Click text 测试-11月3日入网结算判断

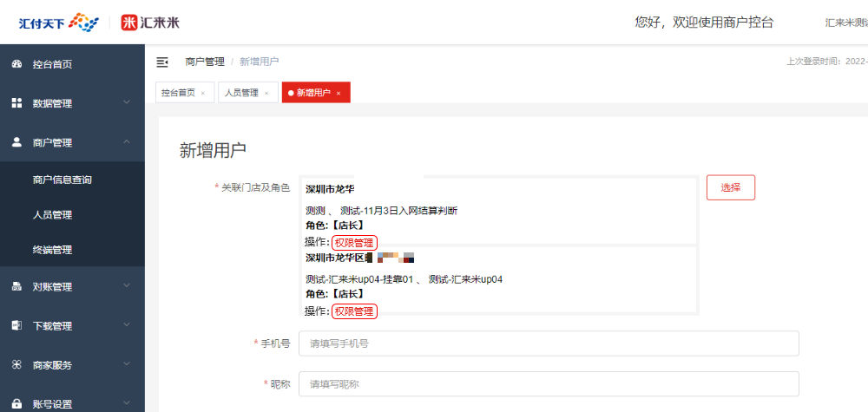pos(398,210)
